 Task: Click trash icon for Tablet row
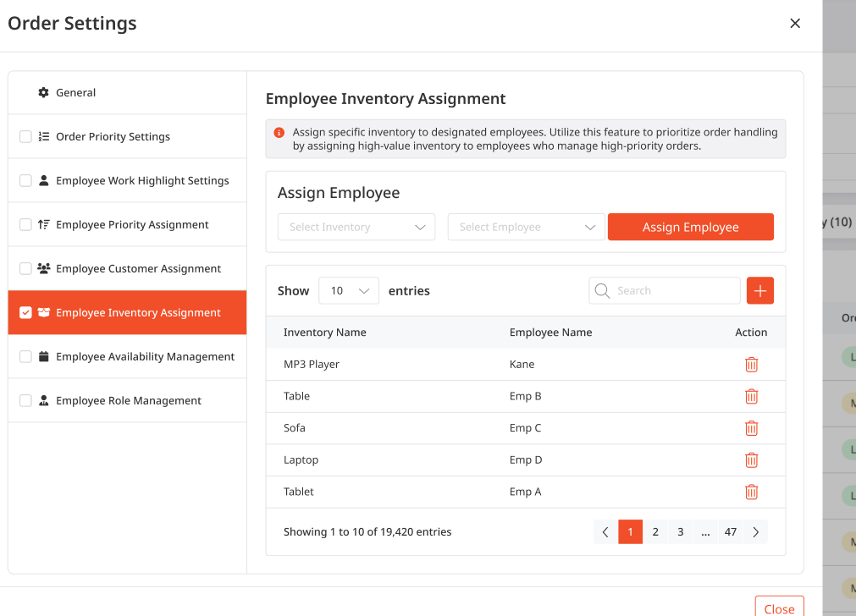[751, 492]
